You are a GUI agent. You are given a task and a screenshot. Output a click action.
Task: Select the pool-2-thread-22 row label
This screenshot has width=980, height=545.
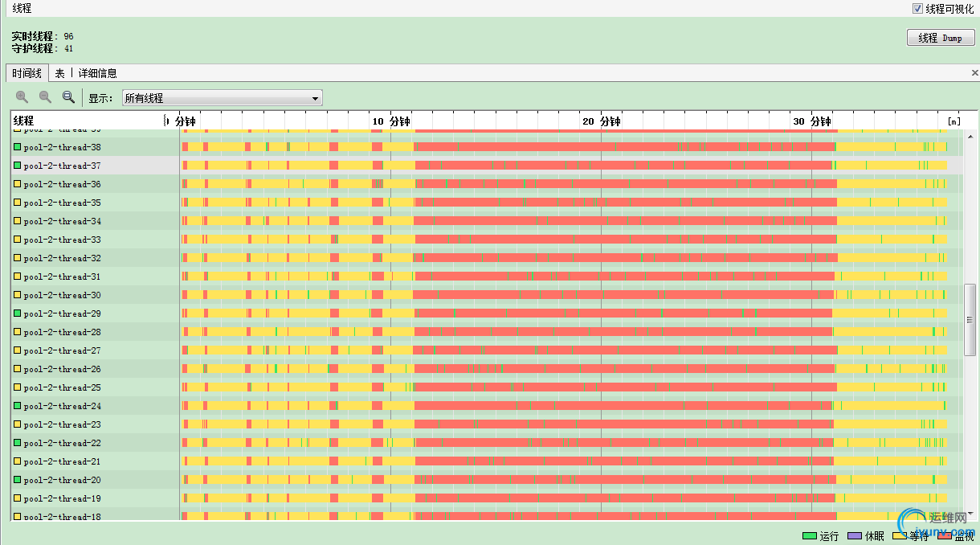62,443
